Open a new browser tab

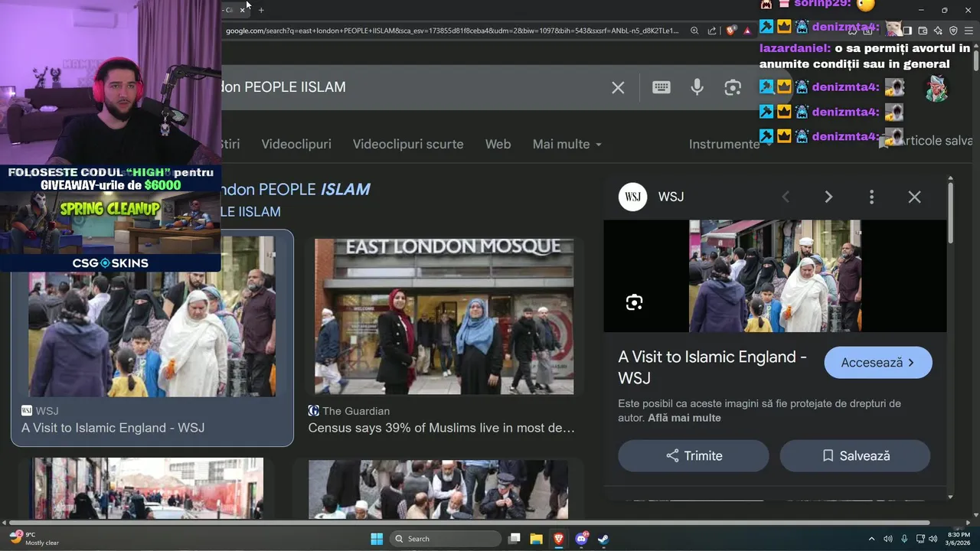point(261,10)
